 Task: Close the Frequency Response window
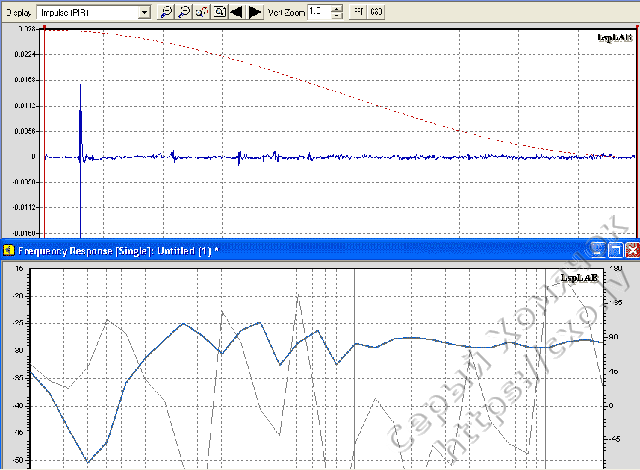[631, 249]
